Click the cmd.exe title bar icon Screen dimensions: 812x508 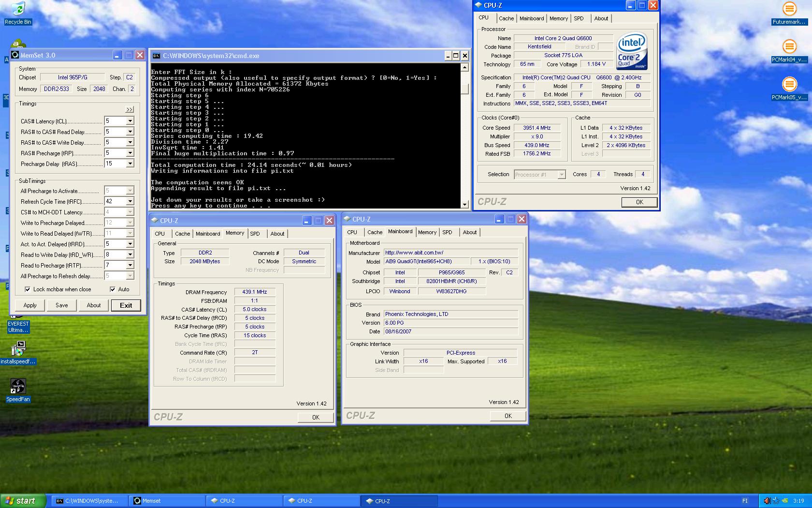156,56
